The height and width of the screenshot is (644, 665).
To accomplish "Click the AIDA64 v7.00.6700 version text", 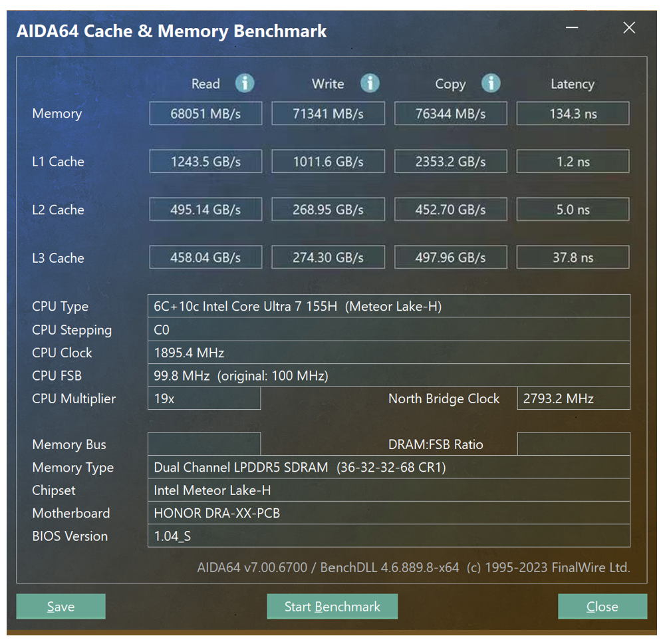I will 252,567.
